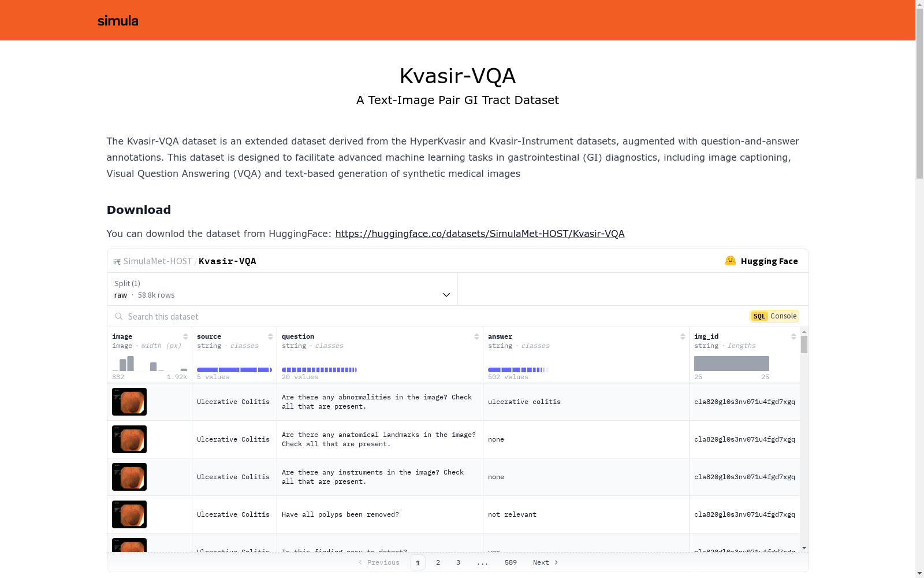924x578 pixels.
Task: Click the Hugging Face emoji icon
Action: 731,261
